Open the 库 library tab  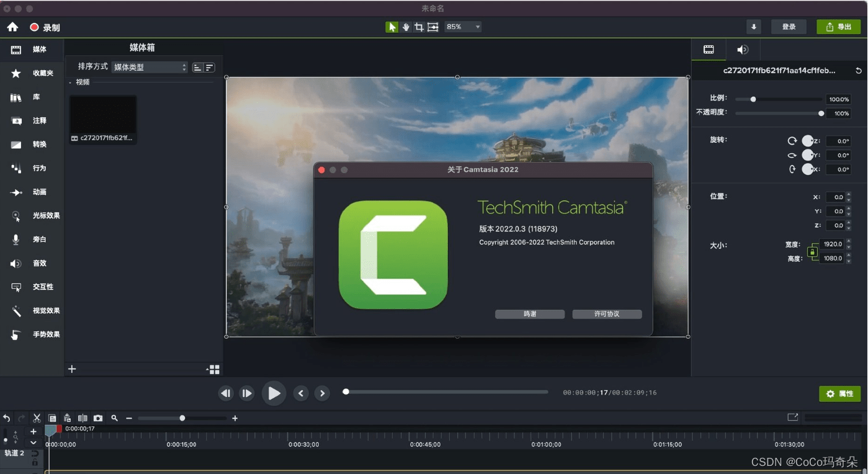(x=32, y=97)
